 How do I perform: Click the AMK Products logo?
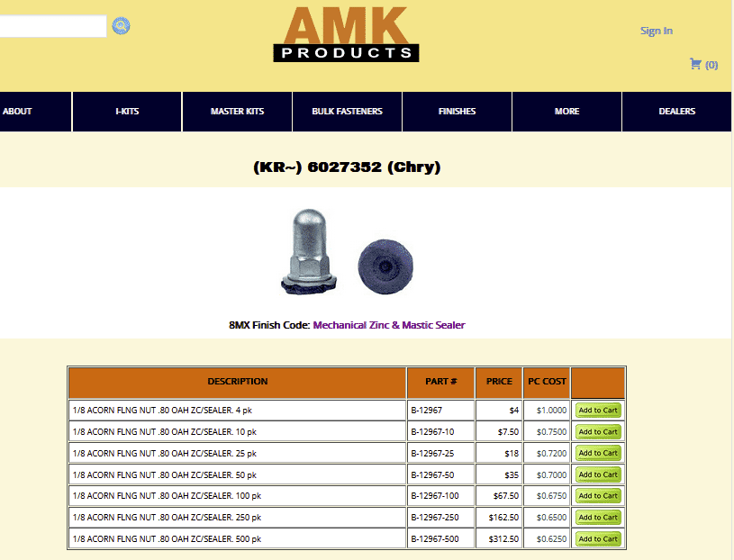point(347,35)
